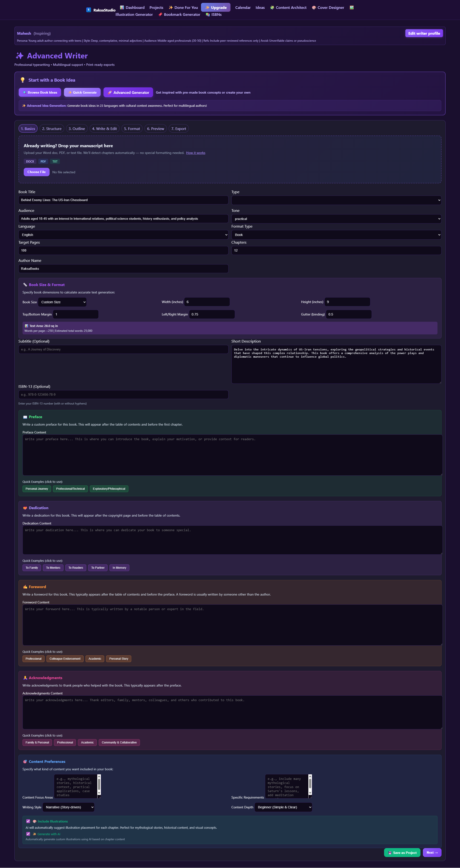Select the Upgrade sparkle icon
This screenshot has height=868, width=460.
[x=207, y=7]
